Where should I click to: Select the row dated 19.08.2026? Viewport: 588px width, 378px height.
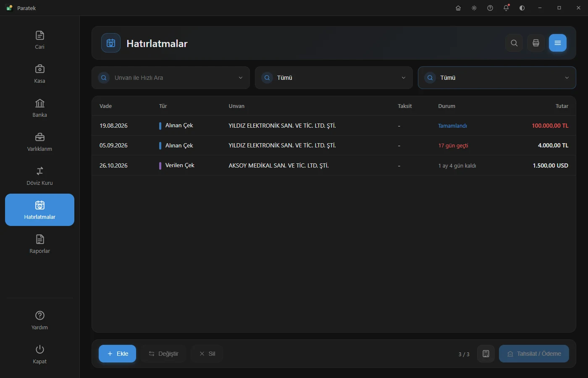tap(334, 126)
